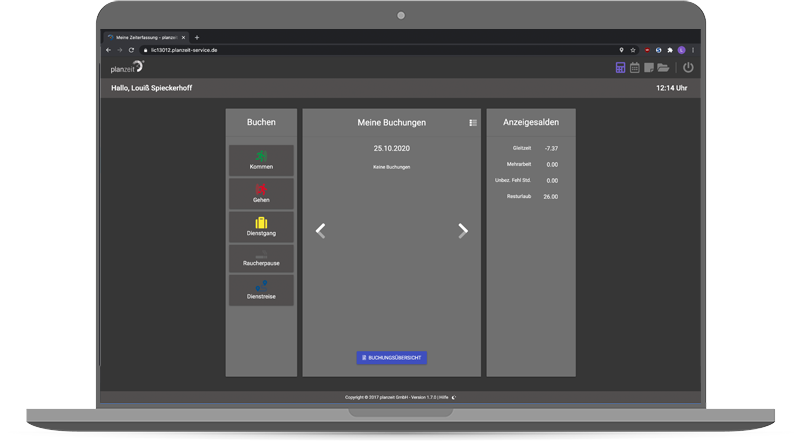Click the Resturlaub value 26.00

pyautogui.click(x=551, y=197)
